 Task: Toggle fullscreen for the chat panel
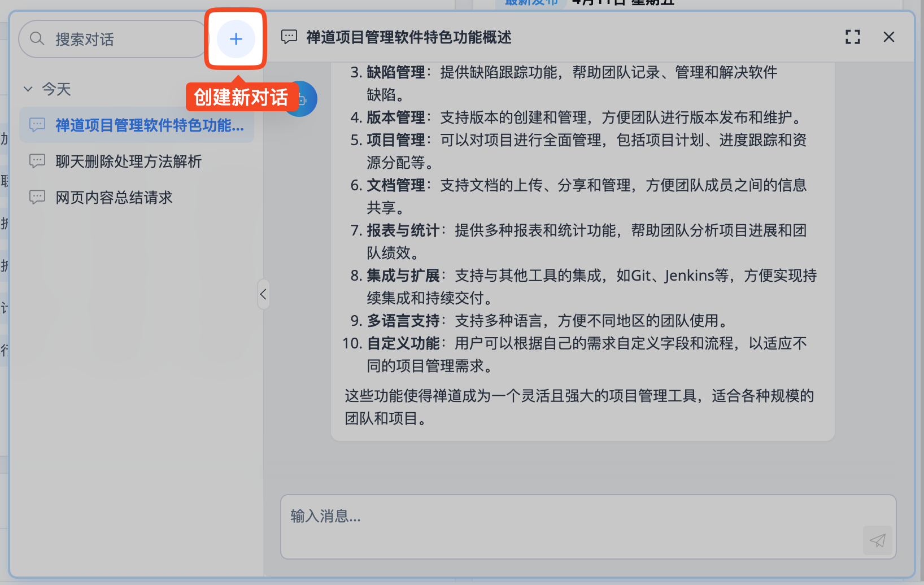point(853,37)
